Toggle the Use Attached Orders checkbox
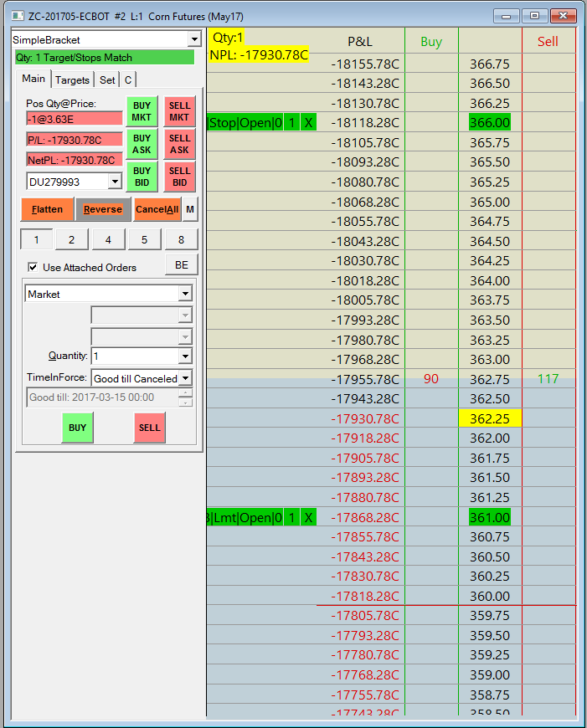Viewport: 587px width, 728px height. click(x=33, y=267)
